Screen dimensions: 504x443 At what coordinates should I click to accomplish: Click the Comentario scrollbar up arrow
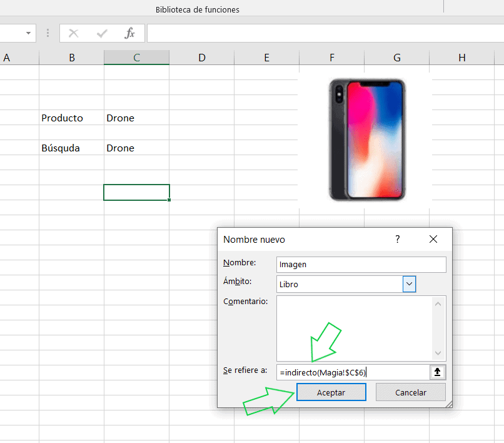pyautogui.click(x=438, y=303)
